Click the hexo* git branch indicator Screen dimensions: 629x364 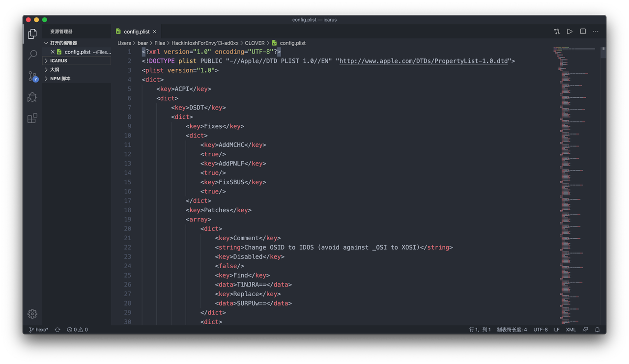pyautogui.click(x=38, y=330)
